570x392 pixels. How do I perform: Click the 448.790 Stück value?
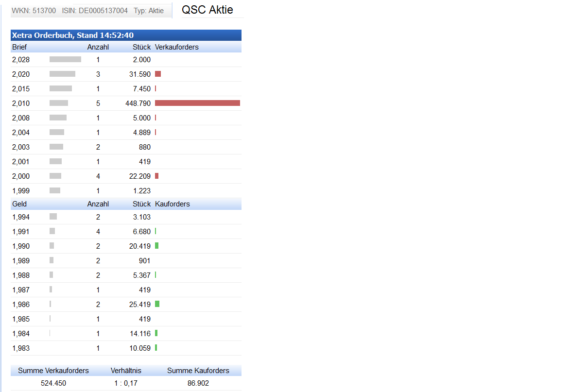(138, 103)
